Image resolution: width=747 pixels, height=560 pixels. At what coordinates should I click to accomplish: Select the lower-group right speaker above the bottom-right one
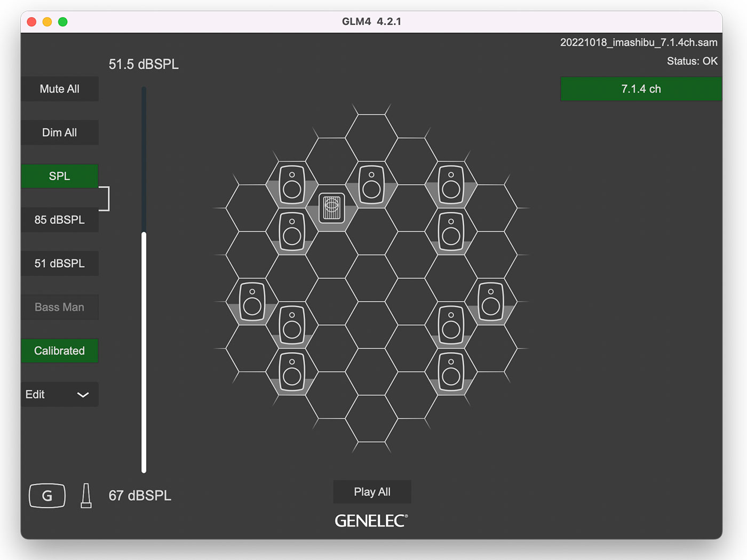click(451, 325)
